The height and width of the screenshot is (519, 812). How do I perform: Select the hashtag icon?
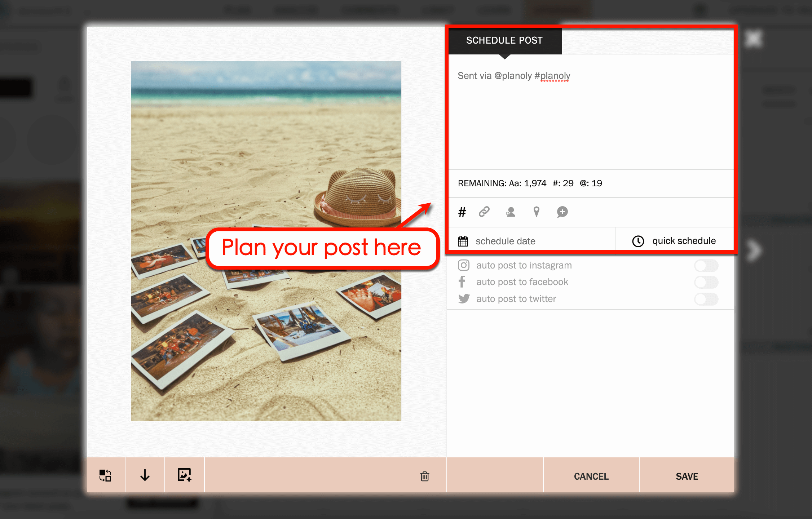point(462,212)
